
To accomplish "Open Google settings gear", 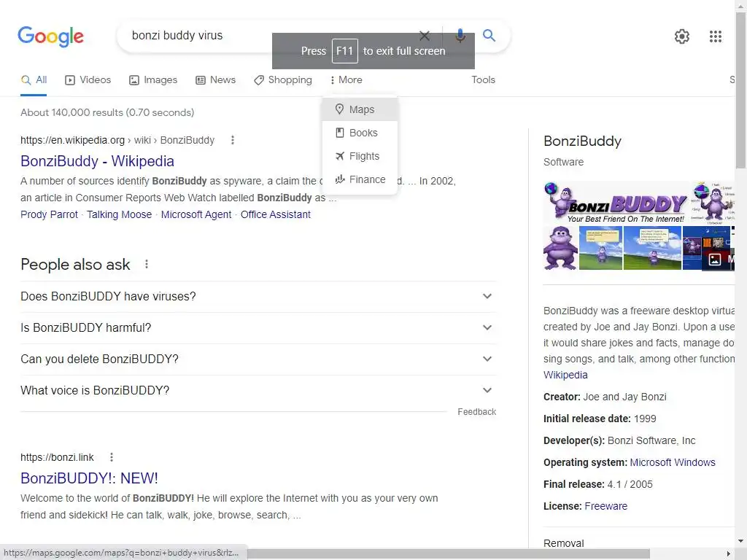I will coord(682,36).
